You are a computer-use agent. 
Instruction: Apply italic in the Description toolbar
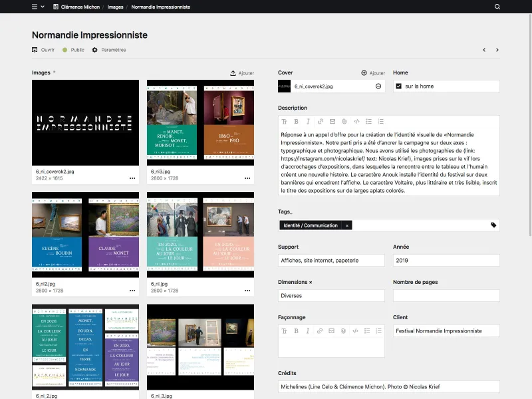(308, 122)
